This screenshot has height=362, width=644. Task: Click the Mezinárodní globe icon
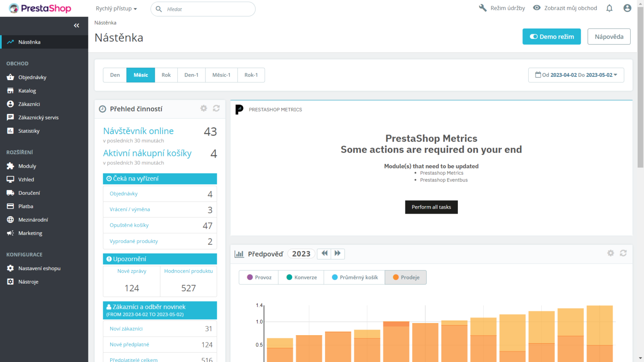[10, 220]
